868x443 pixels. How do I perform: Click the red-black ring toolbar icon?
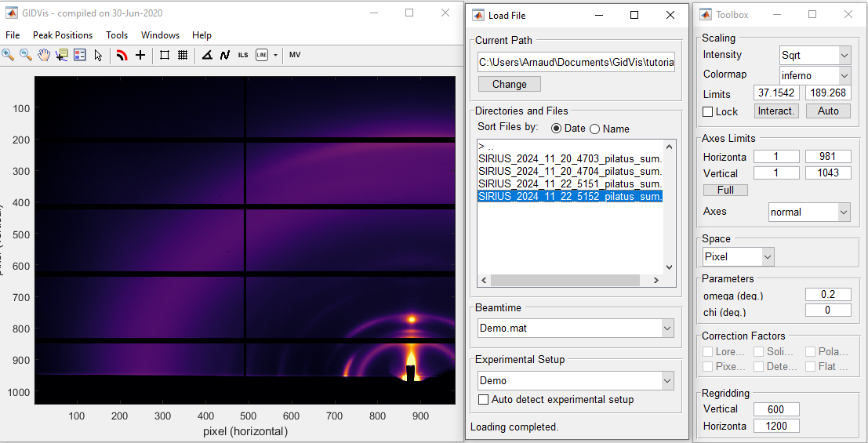(x=122, y=55)
